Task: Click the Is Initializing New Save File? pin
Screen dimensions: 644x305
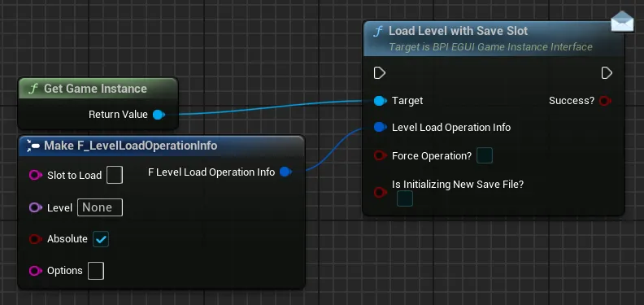Action: tap(381, 192)
